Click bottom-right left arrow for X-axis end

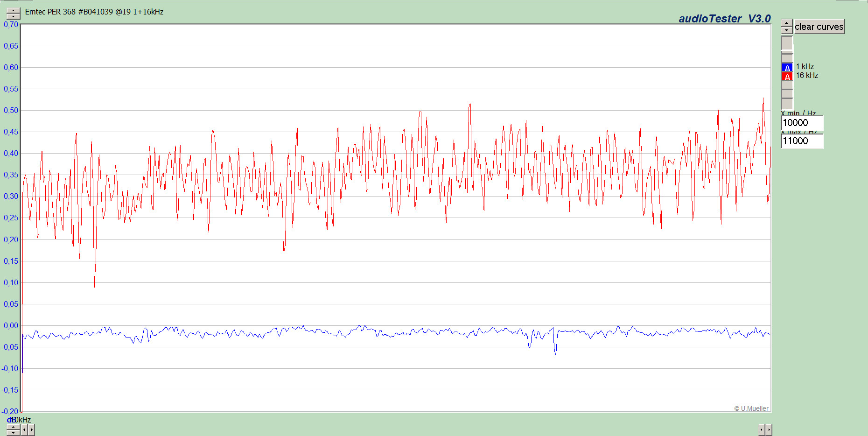[x=762, y=429]
